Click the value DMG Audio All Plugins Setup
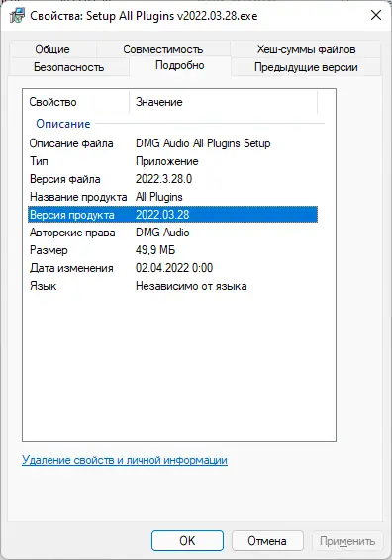Screen dimensions: 392x560 click(203, 143)
